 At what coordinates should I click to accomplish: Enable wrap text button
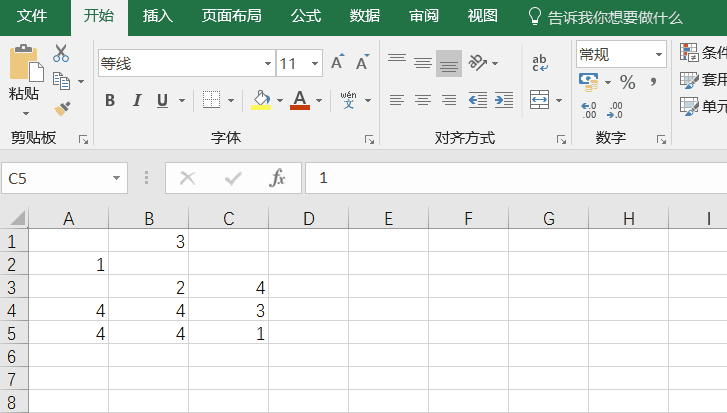point(540,63)
